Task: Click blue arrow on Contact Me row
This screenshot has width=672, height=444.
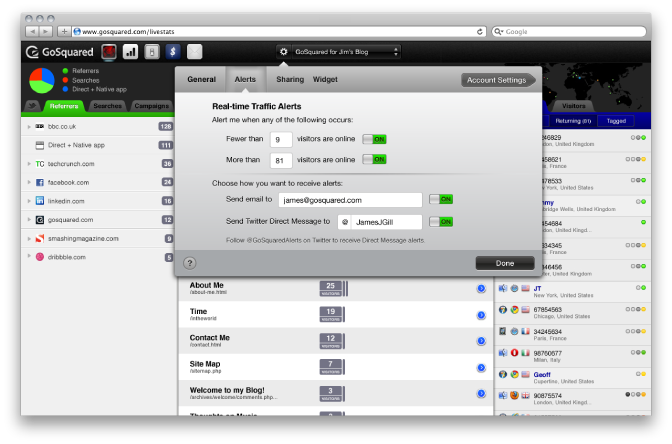Action: coord(481,341)
